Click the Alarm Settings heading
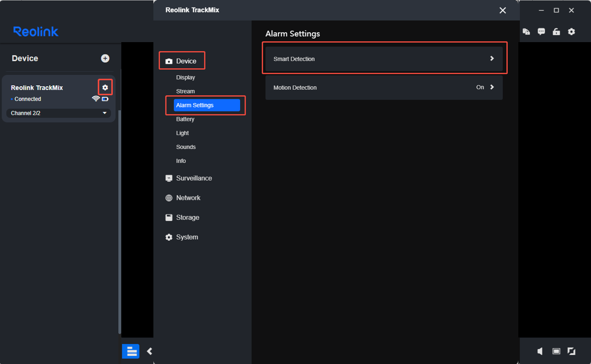591x364 pixels. click(x=292, y=34)
